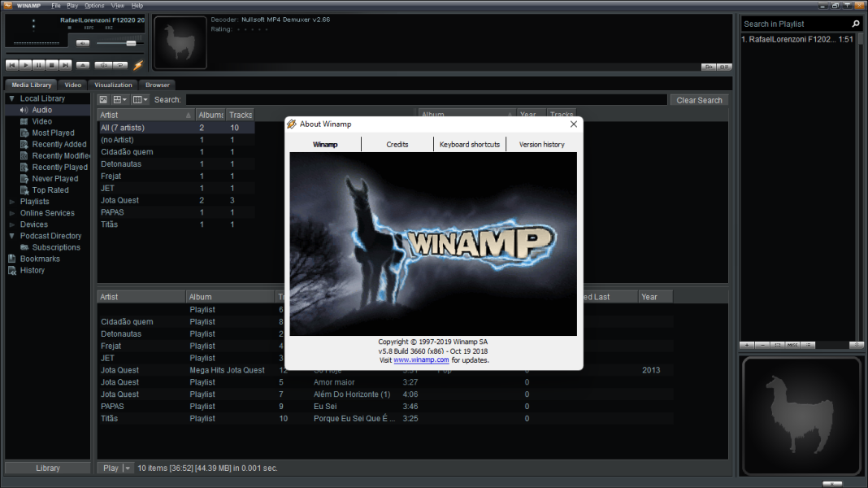The height and width of the screenshot is (488, 868).
Task: Click the search magnifier in Search in Playlist
Action: pos(855,24)
